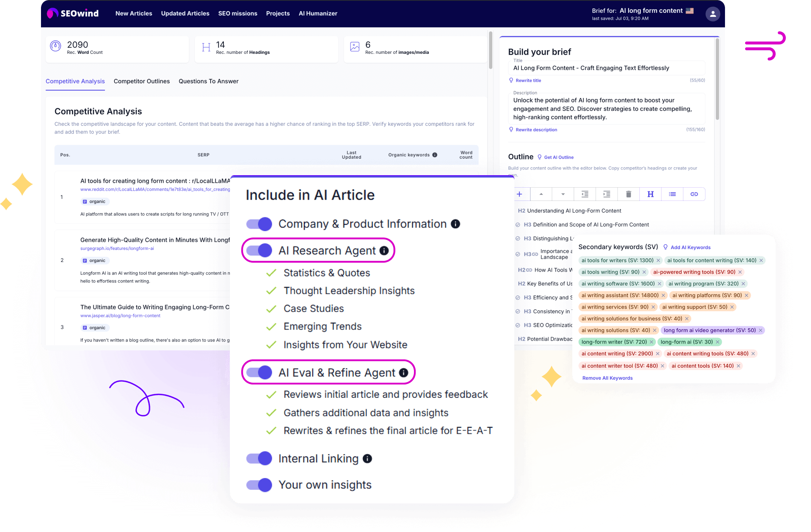The image size is (811, 532).
Task: Switch to Competitor Outlines tab
Action: [141, 81]
